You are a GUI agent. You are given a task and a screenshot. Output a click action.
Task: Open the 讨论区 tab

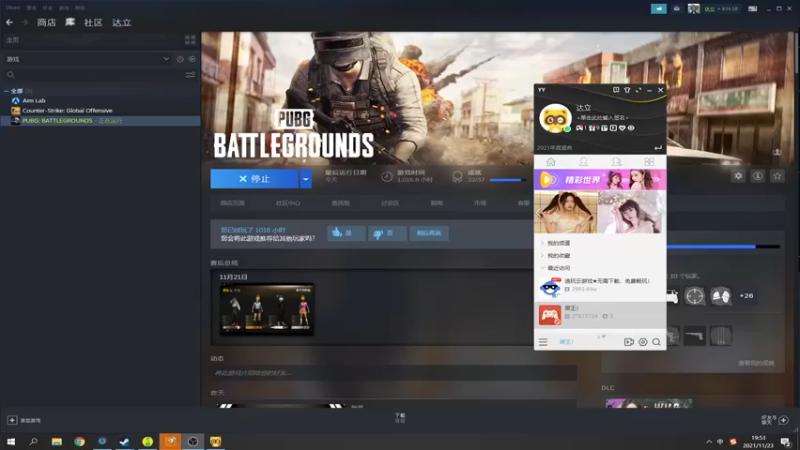coord(390,203)
